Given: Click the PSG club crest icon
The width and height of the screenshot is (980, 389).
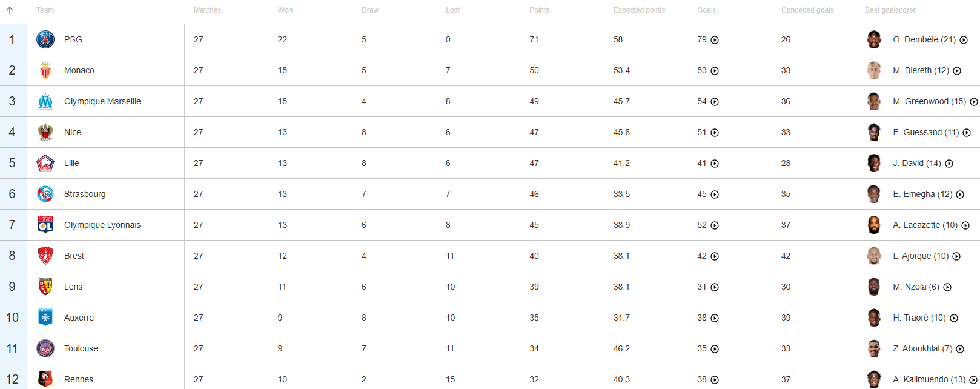Looking at the screenshot, I should [x=45, y=39].
